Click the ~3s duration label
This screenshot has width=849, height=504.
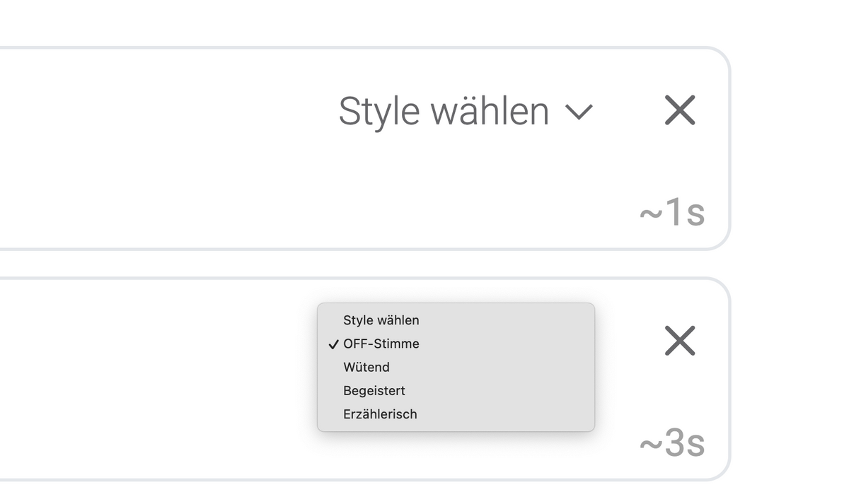point(671,443)
